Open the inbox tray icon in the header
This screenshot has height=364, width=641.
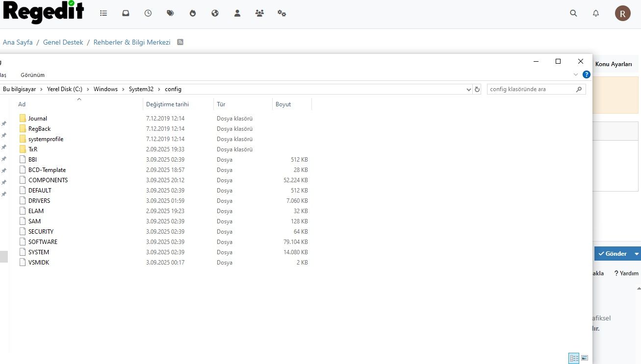[x=126, y=13]
